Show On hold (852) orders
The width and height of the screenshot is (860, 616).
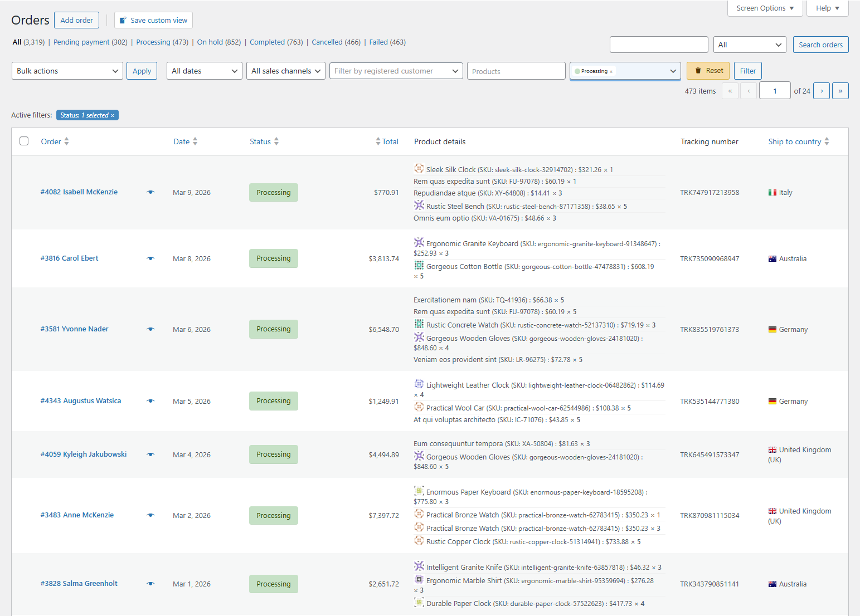pos(219,42)
